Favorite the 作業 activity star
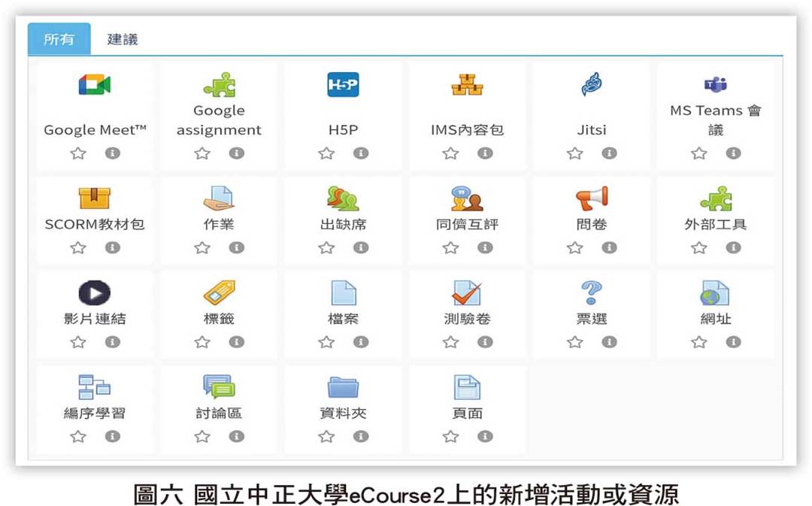This screenshot has width=812, height=506. 202,247
